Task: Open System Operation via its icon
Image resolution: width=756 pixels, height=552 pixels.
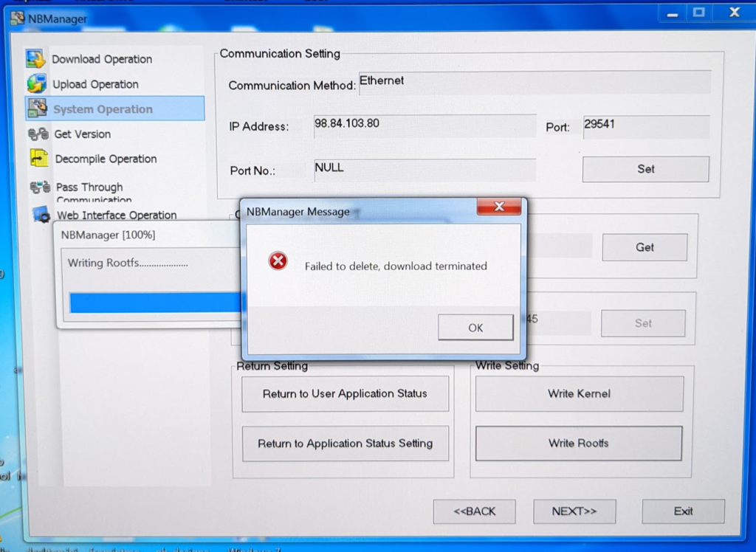Action: [x=37, y=108]
